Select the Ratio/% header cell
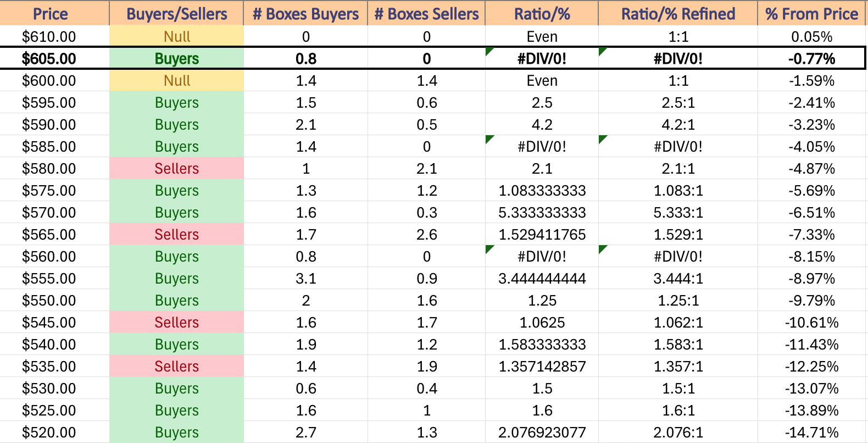The height and width of the screenshot is (443, 868). point(542,13)
